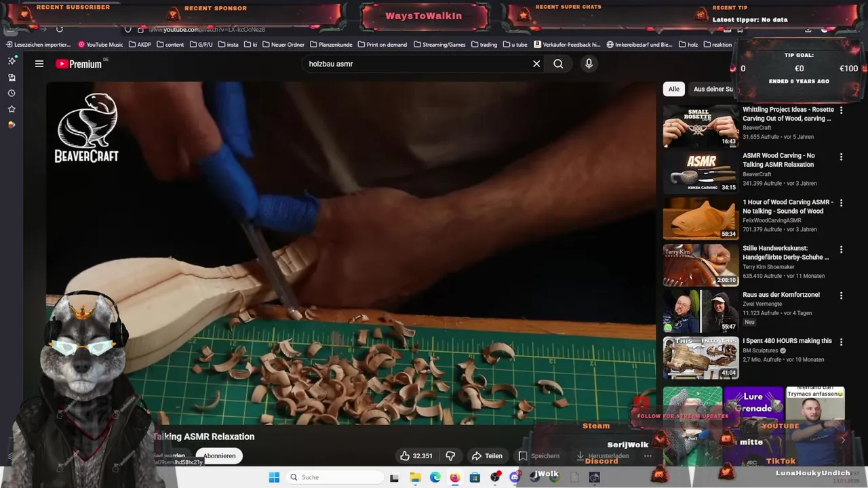Screen dimensions: 868x488
Task: Open the AKDP bookmarks folder
Action: coord(140,45)
